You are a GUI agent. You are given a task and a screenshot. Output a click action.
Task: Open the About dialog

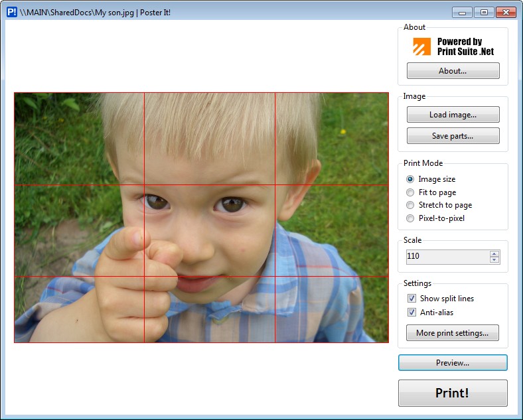coord(453,71)
